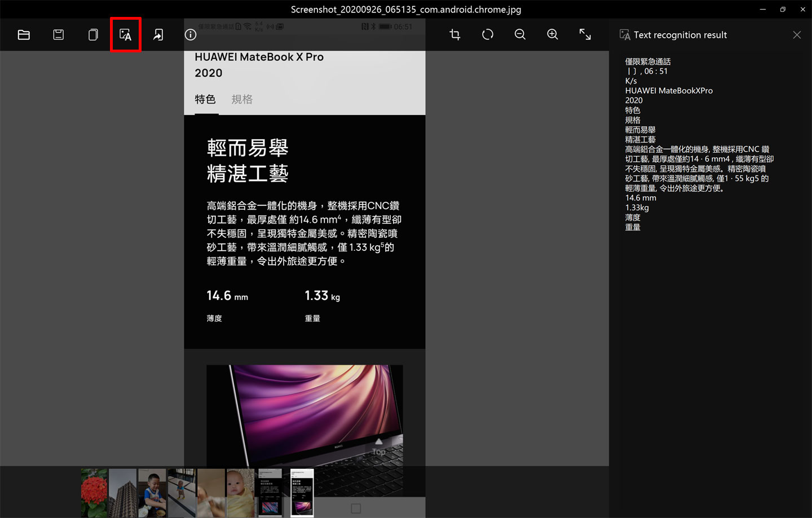Image resolution: width=812 pixels, height=518 pixels.
Task: Click recognized text line '精湛工藝'
Action: (640, 139)
